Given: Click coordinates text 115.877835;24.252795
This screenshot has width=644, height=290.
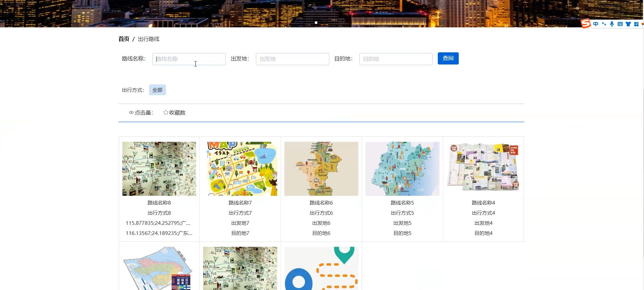Looking at the screenshot, I should [x=158, y=223].
